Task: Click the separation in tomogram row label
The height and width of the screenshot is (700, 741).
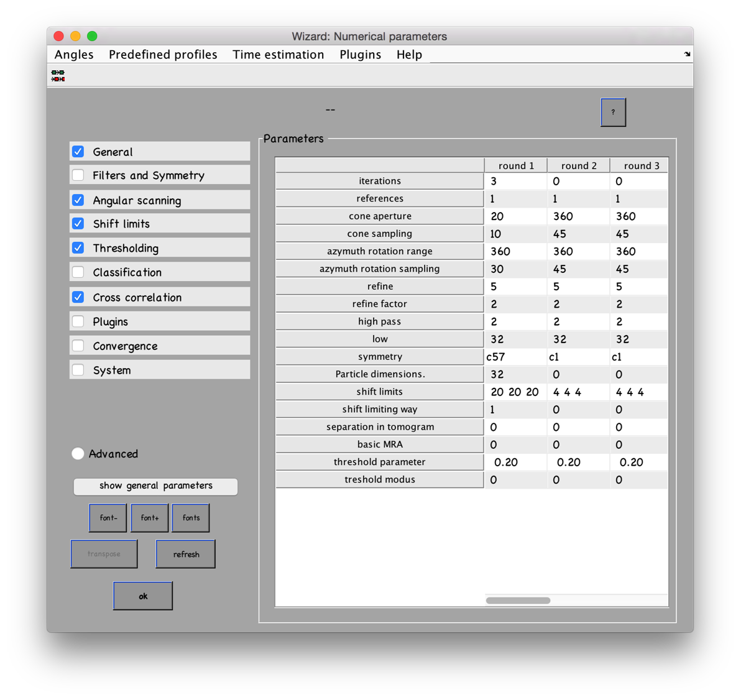Action: point(379,427)
